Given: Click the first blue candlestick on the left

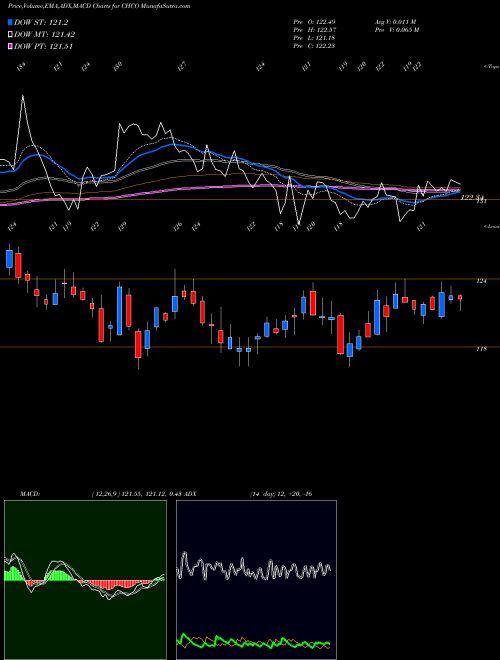Looking at the screenshot, I should click(x=9, y=258).
